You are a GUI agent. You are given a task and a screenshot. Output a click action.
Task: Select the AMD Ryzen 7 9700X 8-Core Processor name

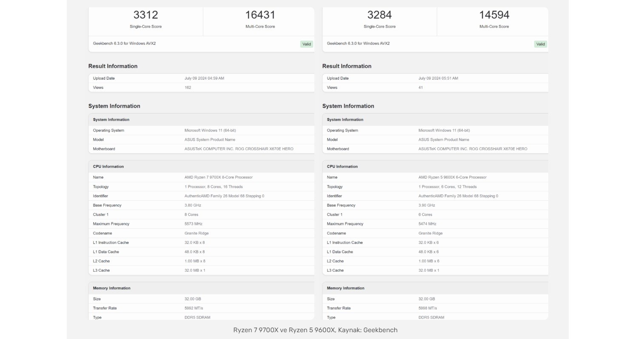pos(219,177)
